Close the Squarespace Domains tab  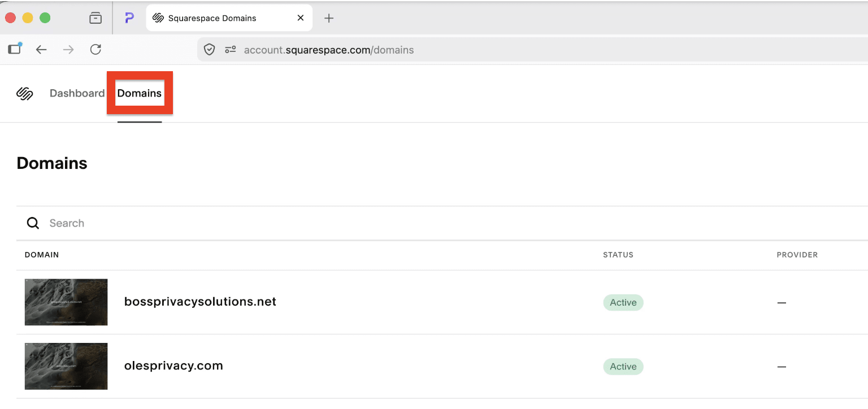(301, 18)
